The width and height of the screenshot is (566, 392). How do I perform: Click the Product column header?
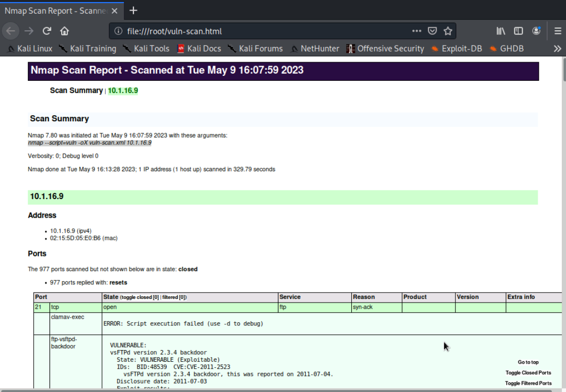[x=429, y=297]
